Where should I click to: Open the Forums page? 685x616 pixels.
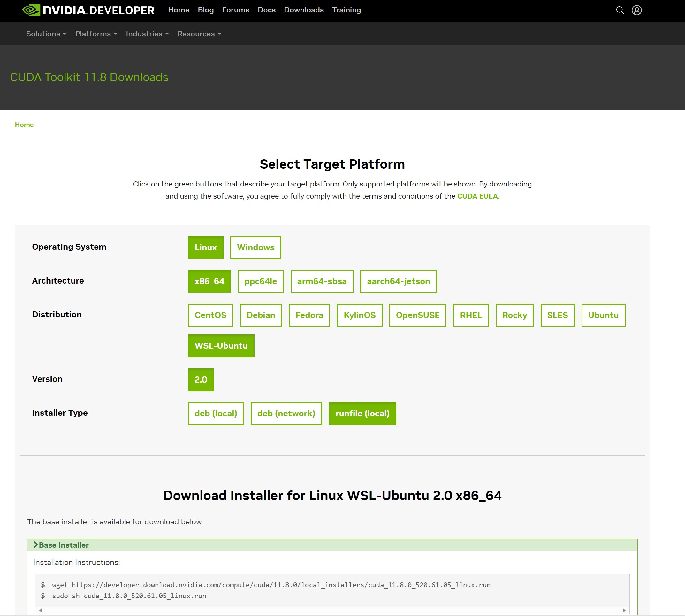coord(236,10)
